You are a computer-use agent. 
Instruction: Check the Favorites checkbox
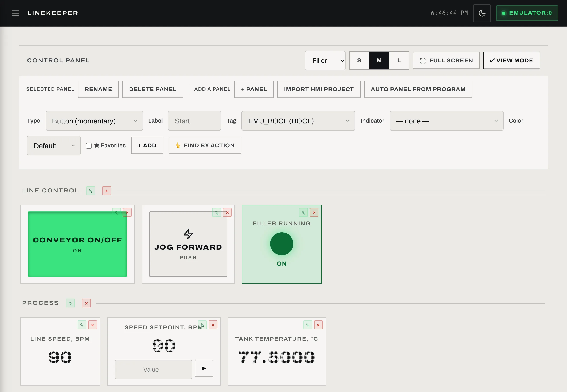(x=89, y=146)
